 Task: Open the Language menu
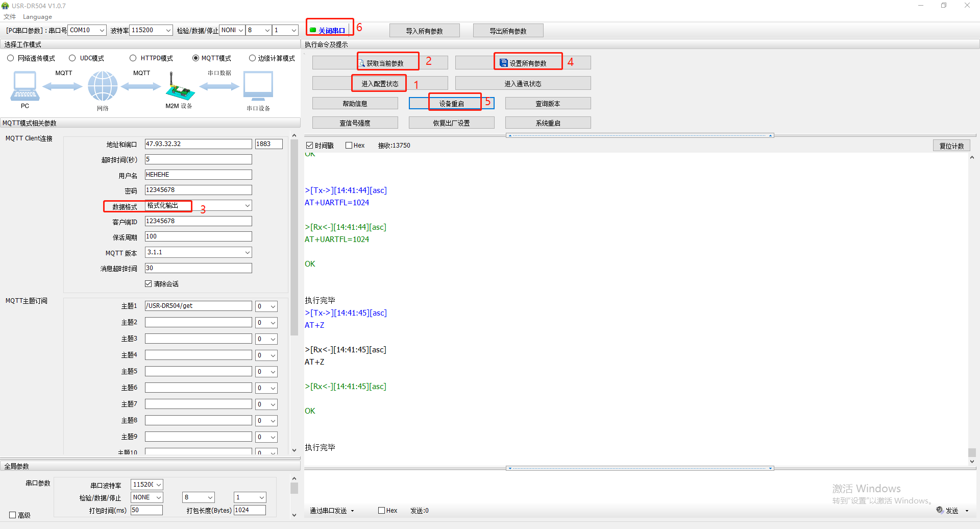[x=37, y=17]
